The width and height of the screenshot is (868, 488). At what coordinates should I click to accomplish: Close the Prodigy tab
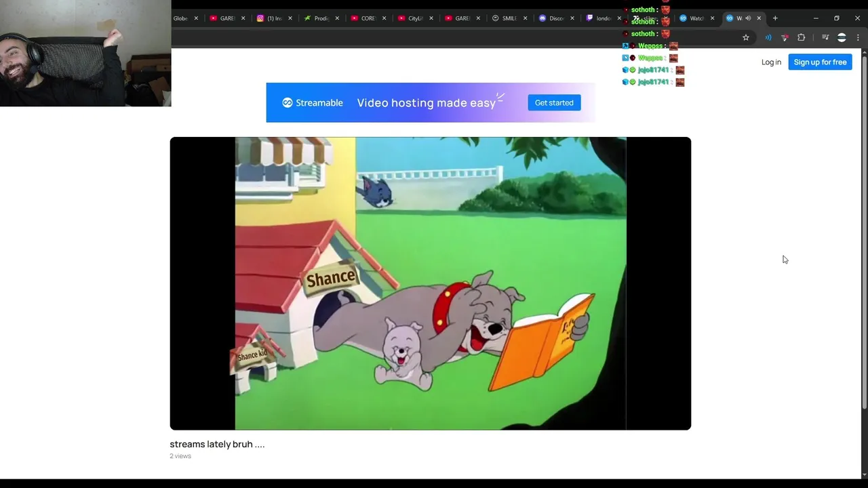click(x=337, y=18)
